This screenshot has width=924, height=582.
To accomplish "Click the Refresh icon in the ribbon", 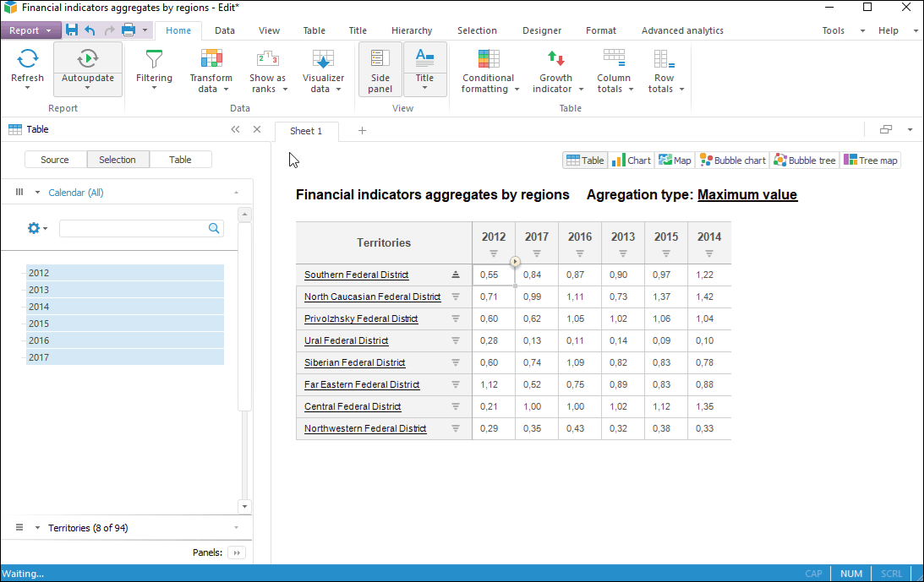I will click(27, 59).
